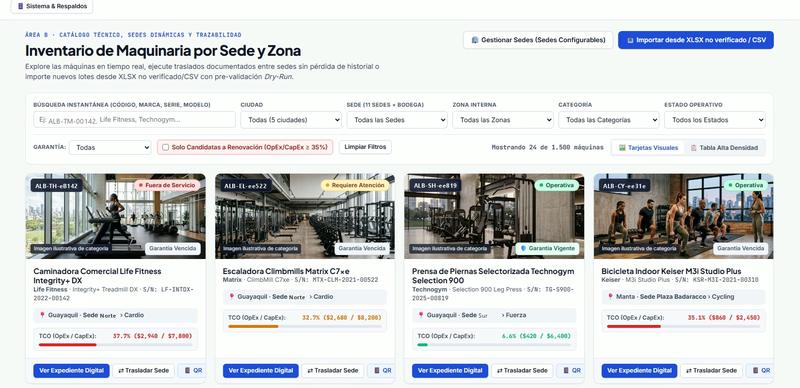The image size is (800, 388).
Task: Open Gestionar Sedes (Sedes Configurables)
Action: tap(538, 40)
